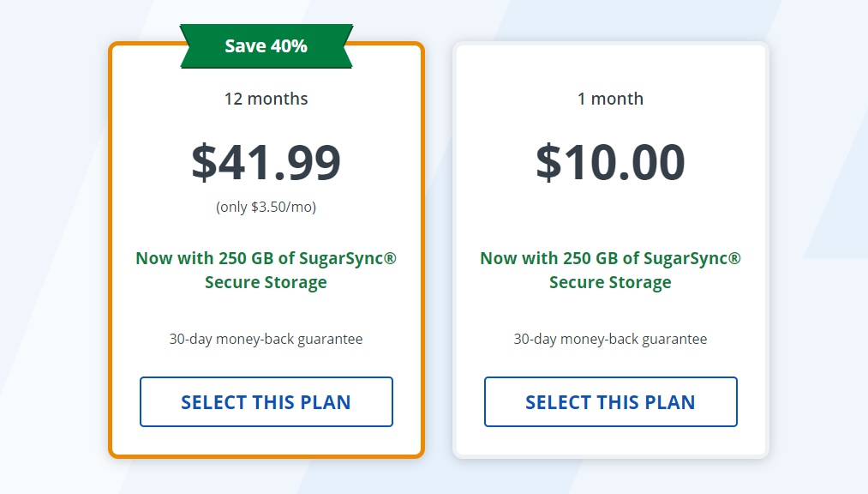Click the $41.99 price

[266, 162]
